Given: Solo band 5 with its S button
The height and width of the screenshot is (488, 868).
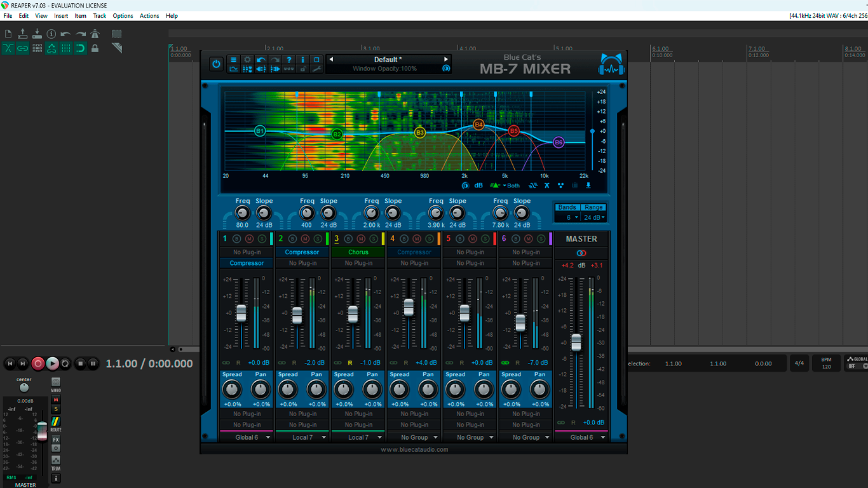Looking at the screenshot, I should [485, 239].
